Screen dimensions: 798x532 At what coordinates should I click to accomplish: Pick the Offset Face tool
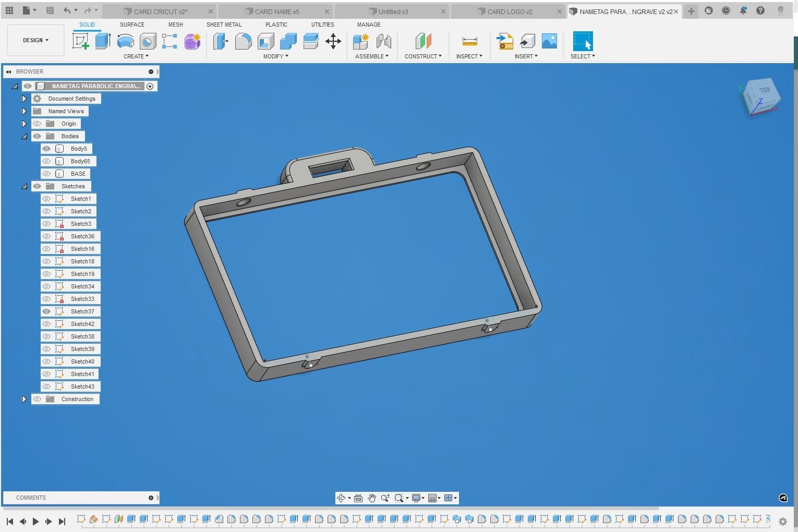(x=310, y=41)
